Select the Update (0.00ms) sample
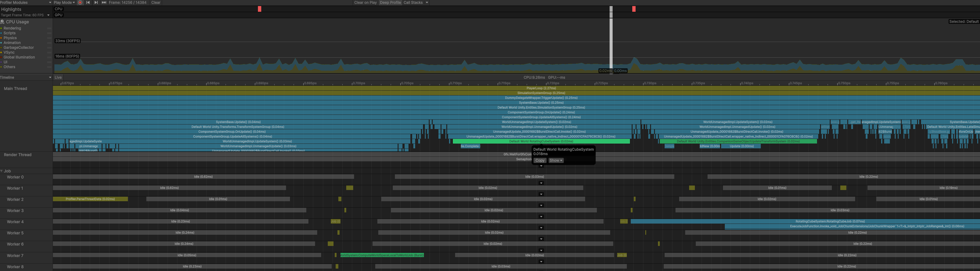 (x=741, y=146)
